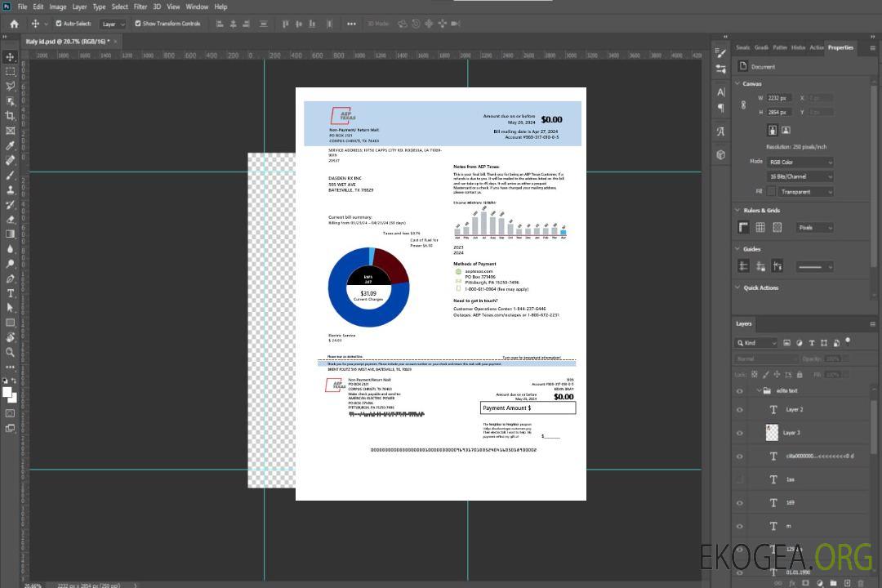Expand the Quick Actions section
Viewport: 882px width, 588px height.
click(737, 287)
